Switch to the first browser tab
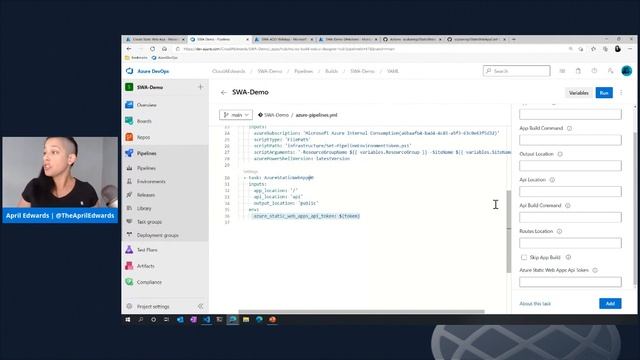640x360 pixels. click(x=154, y=39)
